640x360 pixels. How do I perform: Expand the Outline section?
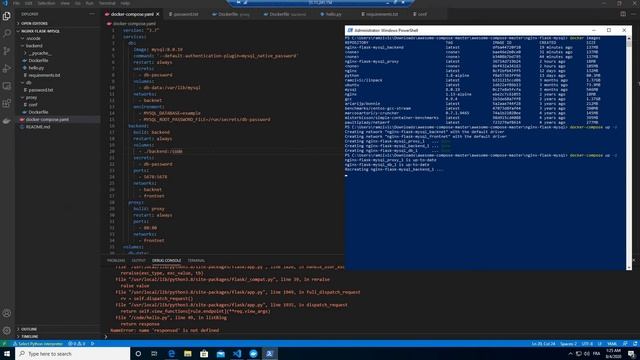point(29,329)
